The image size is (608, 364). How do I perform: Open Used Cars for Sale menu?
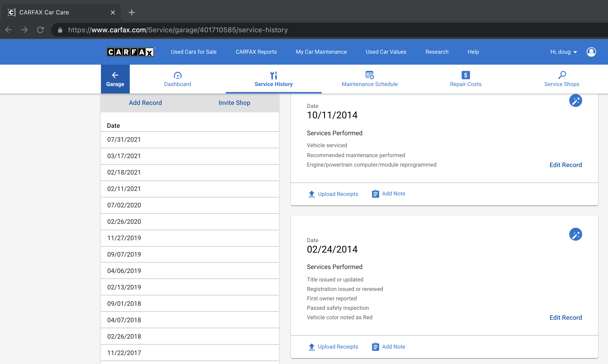pyautogui.click(x=193, y=52)
